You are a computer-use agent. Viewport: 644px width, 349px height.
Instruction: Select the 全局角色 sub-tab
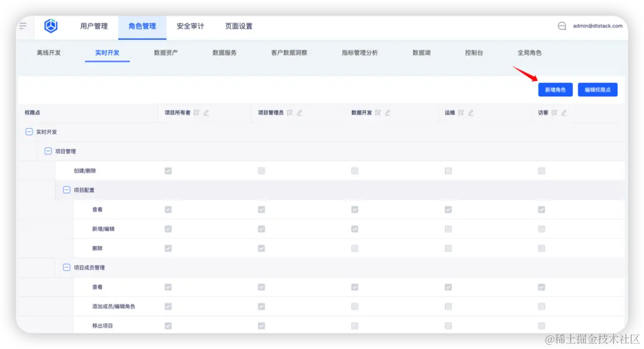528,52
